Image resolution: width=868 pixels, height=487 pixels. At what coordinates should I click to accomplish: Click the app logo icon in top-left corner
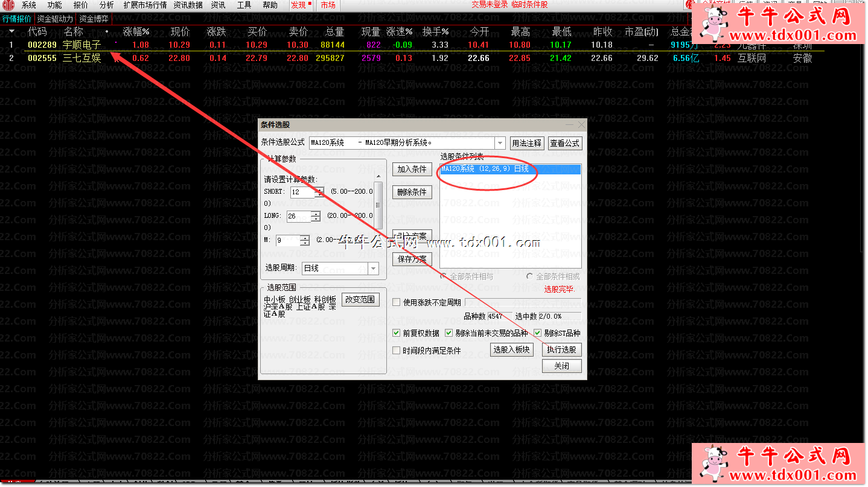click(8, 5)
